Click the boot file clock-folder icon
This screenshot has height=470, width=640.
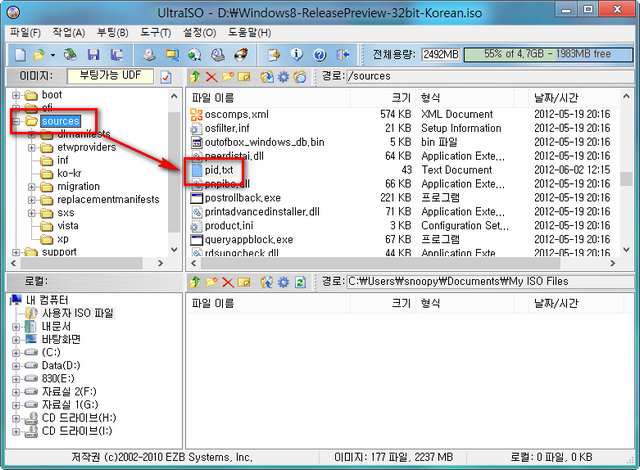pyautogui.click(x=300, y=77)
